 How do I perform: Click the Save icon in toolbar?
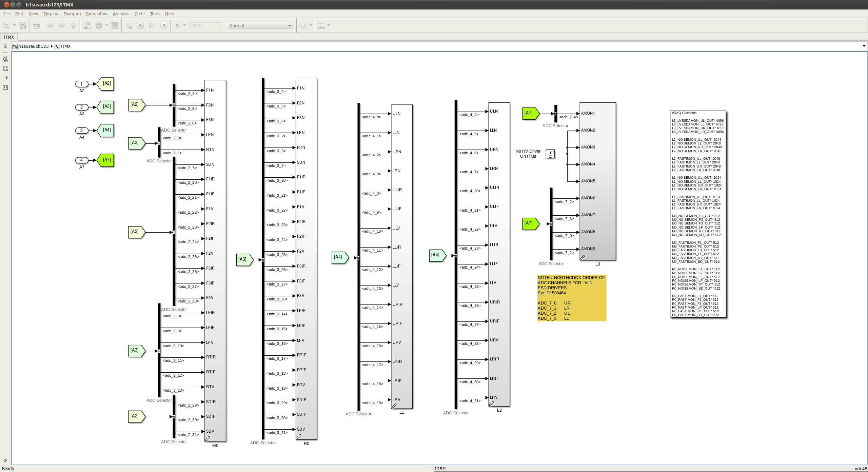tap(23, 25)
